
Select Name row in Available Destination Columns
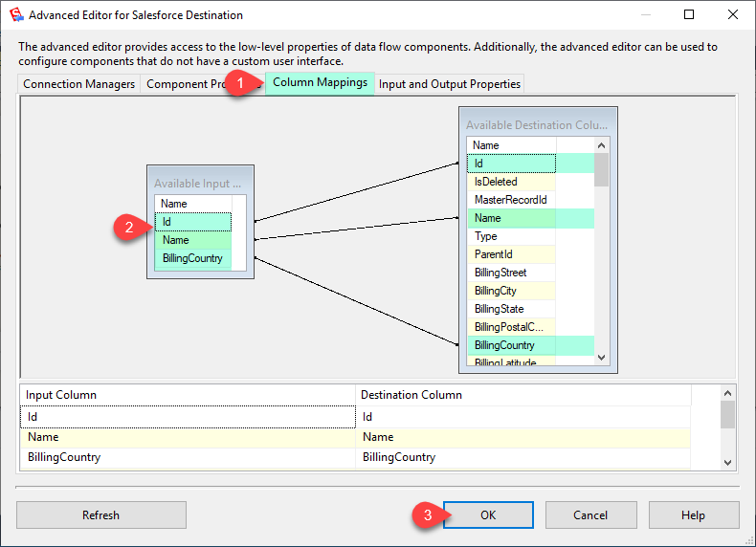coord(511,218)
